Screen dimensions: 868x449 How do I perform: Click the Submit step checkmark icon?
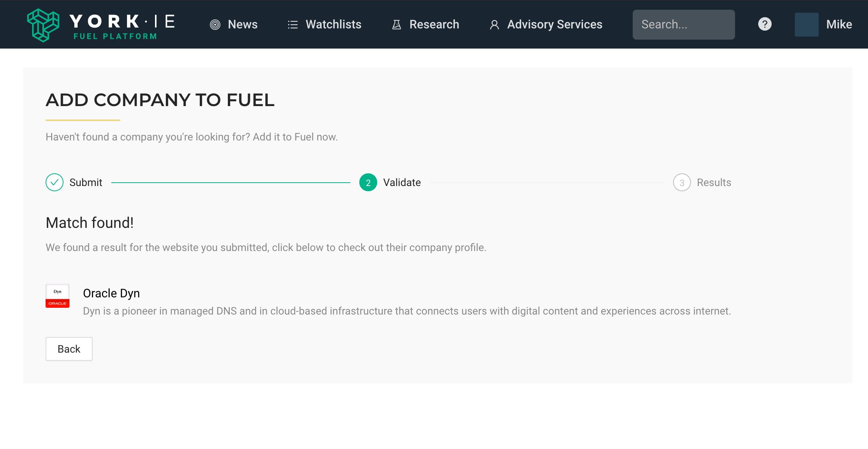tap(55, 182)
